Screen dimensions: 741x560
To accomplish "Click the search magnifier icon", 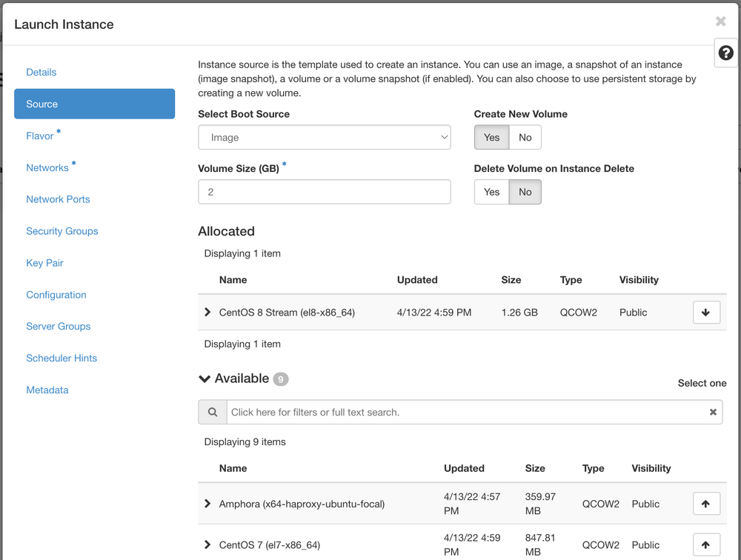I will coord(213,412).
